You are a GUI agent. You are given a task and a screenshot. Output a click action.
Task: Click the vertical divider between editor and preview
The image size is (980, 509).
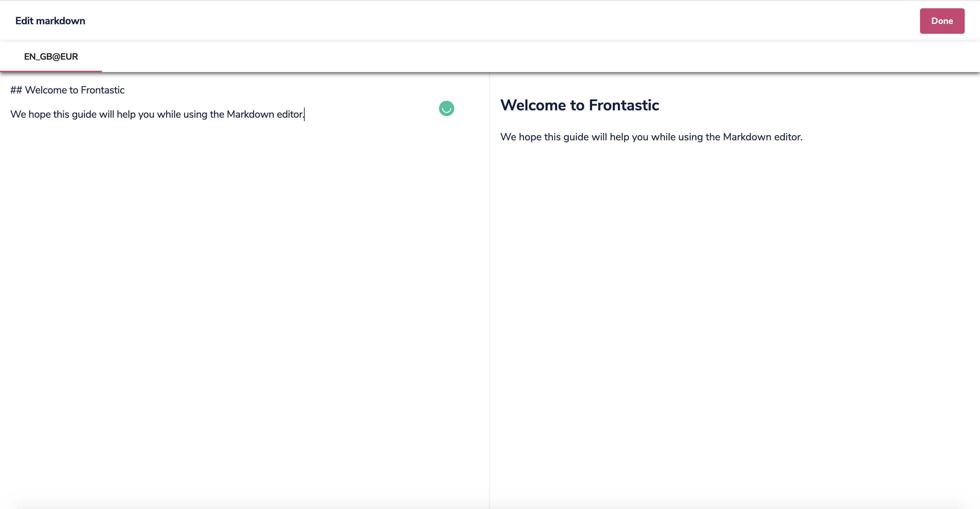point(490,289)
